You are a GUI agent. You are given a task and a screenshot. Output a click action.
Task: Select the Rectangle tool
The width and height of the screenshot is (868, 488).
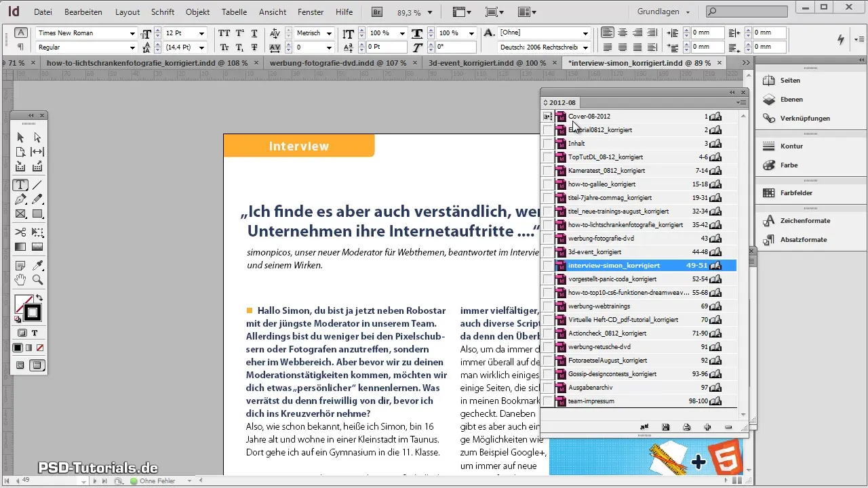tap(37, 213)
